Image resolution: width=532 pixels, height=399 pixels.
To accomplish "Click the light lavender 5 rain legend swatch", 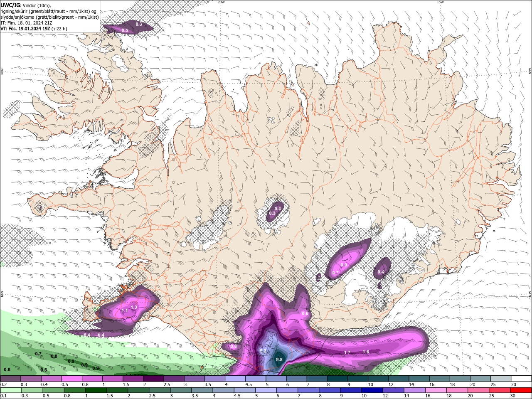I will click(265, 390).
